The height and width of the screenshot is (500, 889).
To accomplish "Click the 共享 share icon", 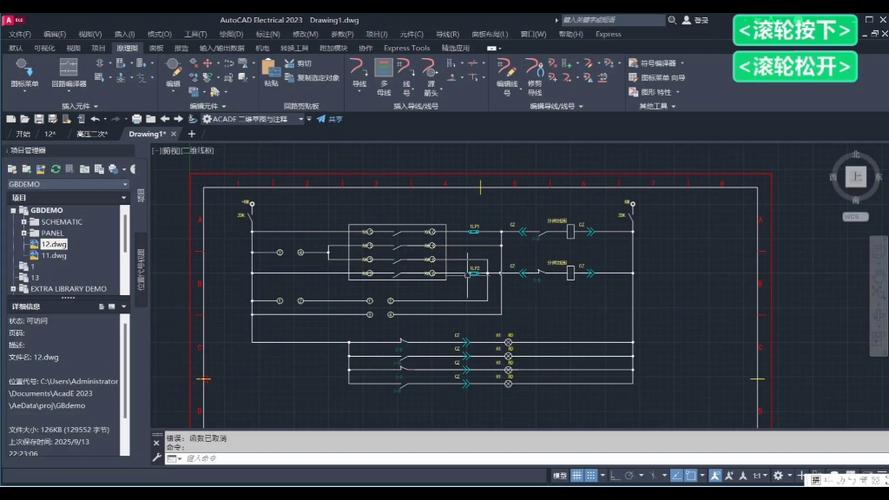I will [x=329, y=119].
